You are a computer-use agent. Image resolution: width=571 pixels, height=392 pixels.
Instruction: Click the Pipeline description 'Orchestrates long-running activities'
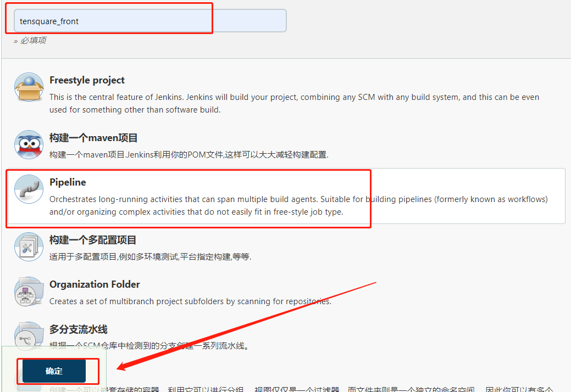point(298,205)
